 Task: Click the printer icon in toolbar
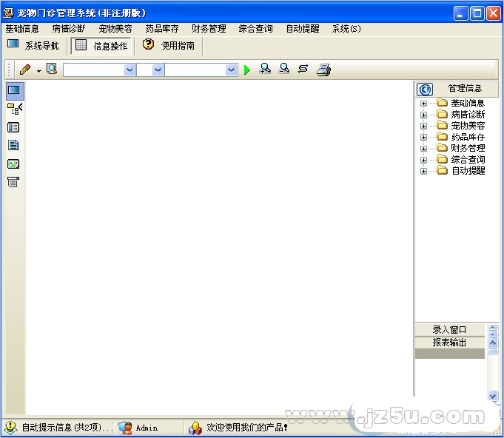pos(323,70)
